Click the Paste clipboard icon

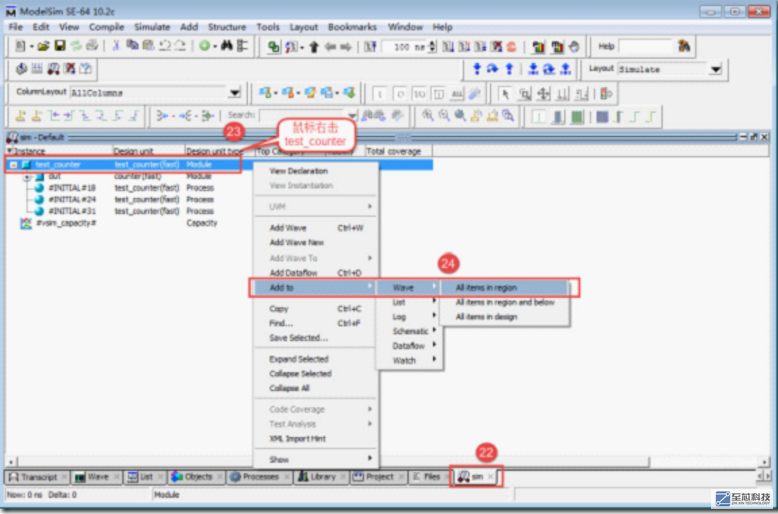tap(148, 46)
